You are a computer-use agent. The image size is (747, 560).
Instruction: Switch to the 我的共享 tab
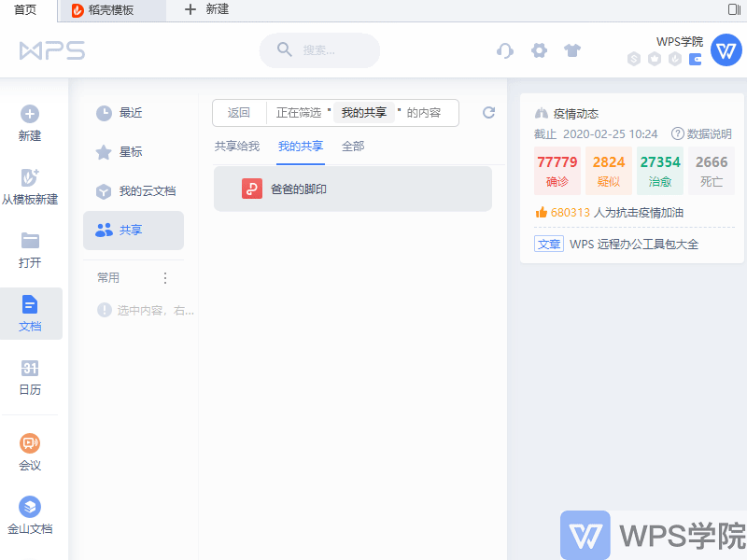(301, 147)
